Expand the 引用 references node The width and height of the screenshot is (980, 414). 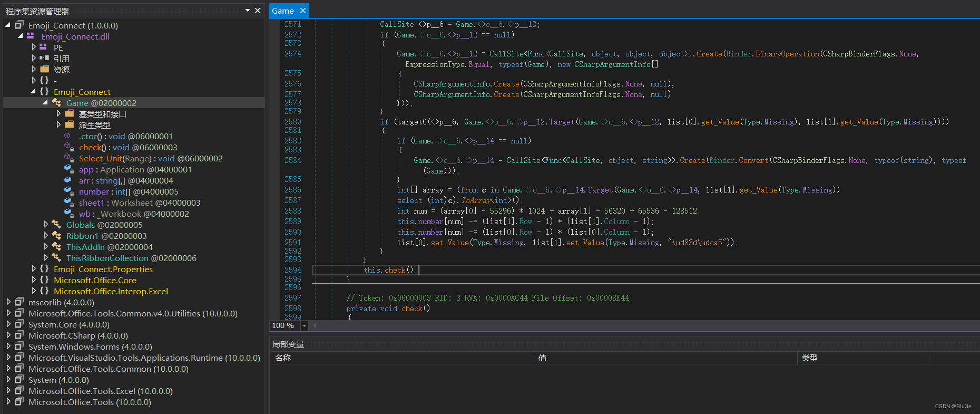pyautogui.click(x=33, y=58)
